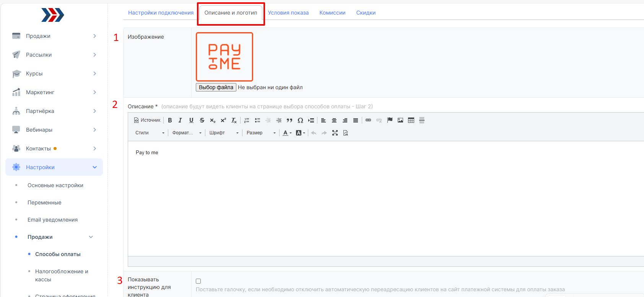This screenshot has width=644, height=297.
Task: Toggle italic formatting in editor
Action: tap(181, 120)
